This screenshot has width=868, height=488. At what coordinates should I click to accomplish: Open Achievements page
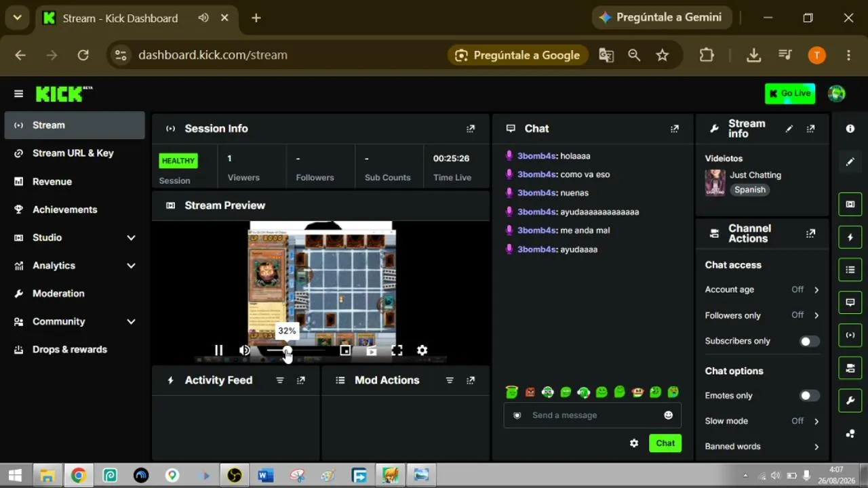[x=75, y=209]
